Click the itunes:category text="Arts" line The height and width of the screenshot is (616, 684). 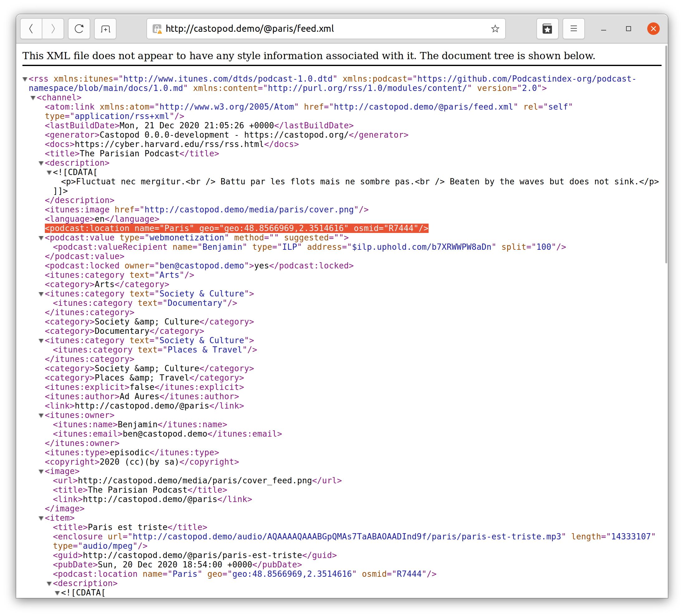120,276
